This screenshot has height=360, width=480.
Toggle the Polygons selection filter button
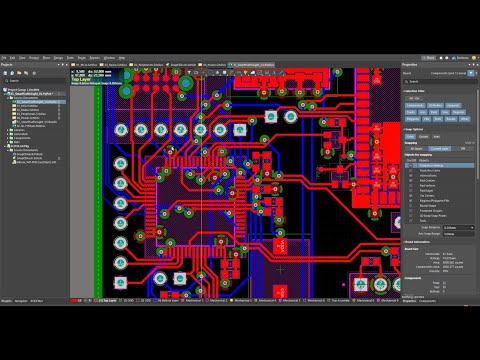[413, 119]
